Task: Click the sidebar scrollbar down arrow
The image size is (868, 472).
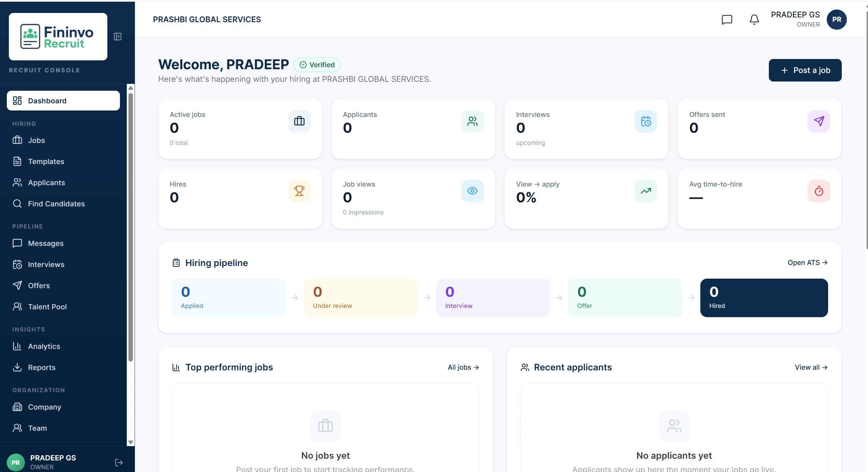Action: coord(131,442)
